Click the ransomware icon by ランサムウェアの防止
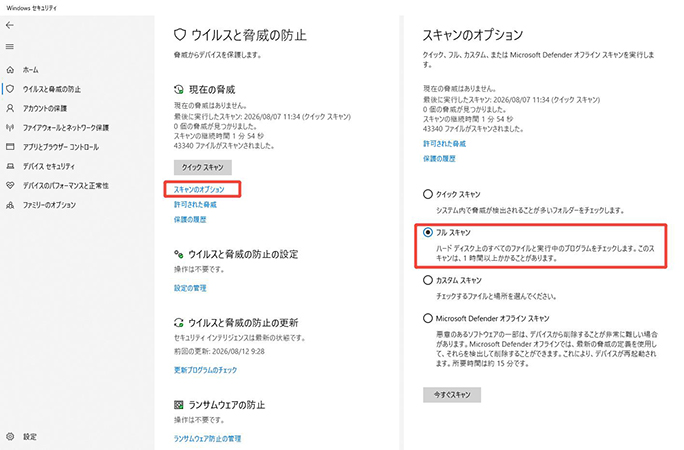 tap(179, 405)
